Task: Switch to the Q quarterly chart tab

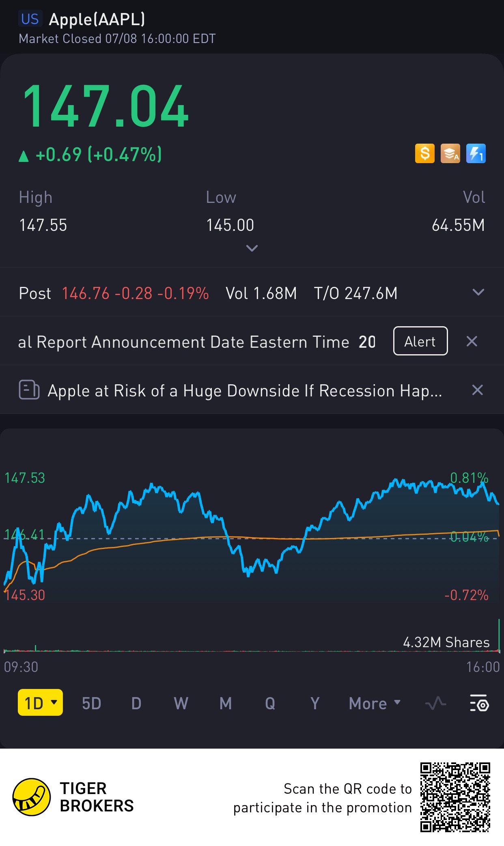Action: tap(270, 703)
